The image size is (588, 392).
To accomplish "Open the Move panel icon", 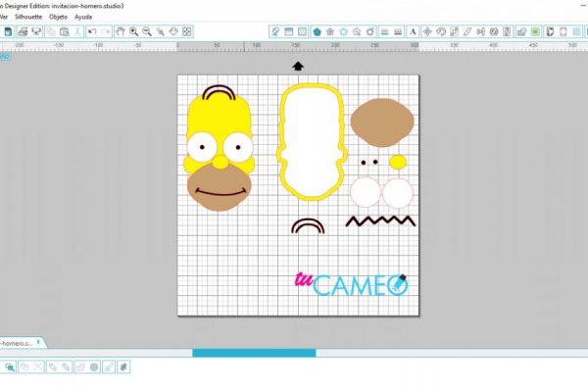I will 427,32.
